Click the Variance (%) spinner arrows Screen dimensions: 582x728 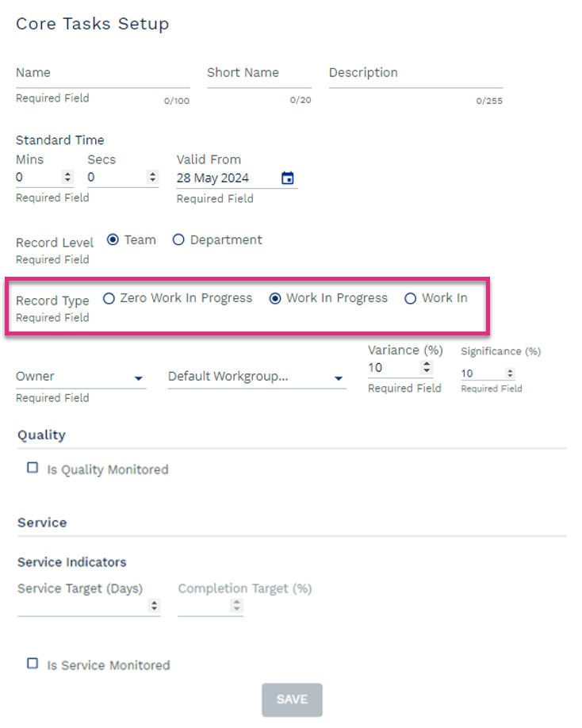427,368
